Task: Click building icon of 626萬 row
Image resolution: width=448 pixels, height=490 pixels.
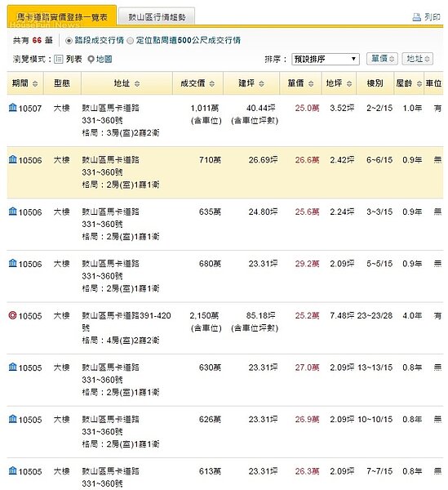Action: point(13,419)
